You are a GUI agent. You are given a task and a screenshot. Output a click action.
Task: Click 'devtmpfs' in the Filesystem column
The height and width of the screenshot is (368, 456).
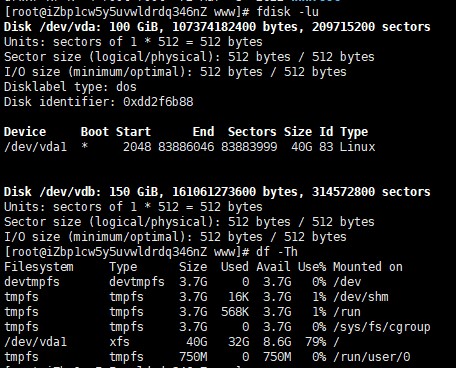tap(32, 282)
